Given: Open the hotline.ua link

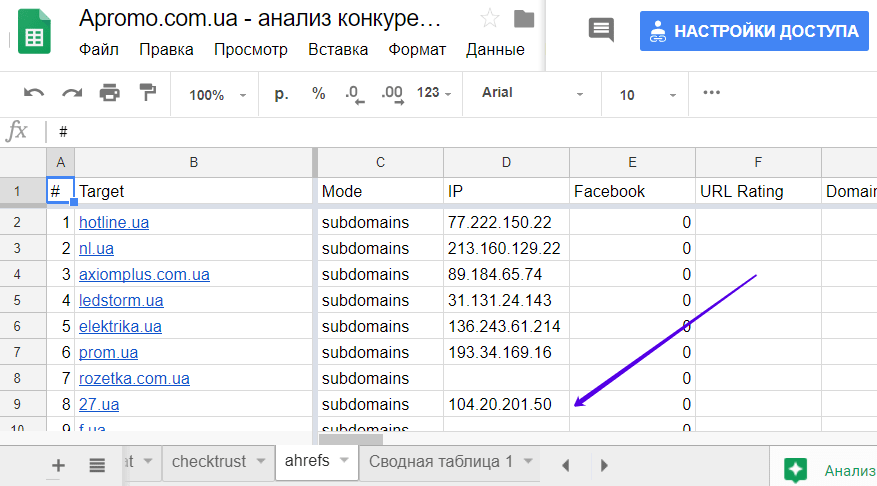Looking at the screenshot, I should tap(114, 222).
